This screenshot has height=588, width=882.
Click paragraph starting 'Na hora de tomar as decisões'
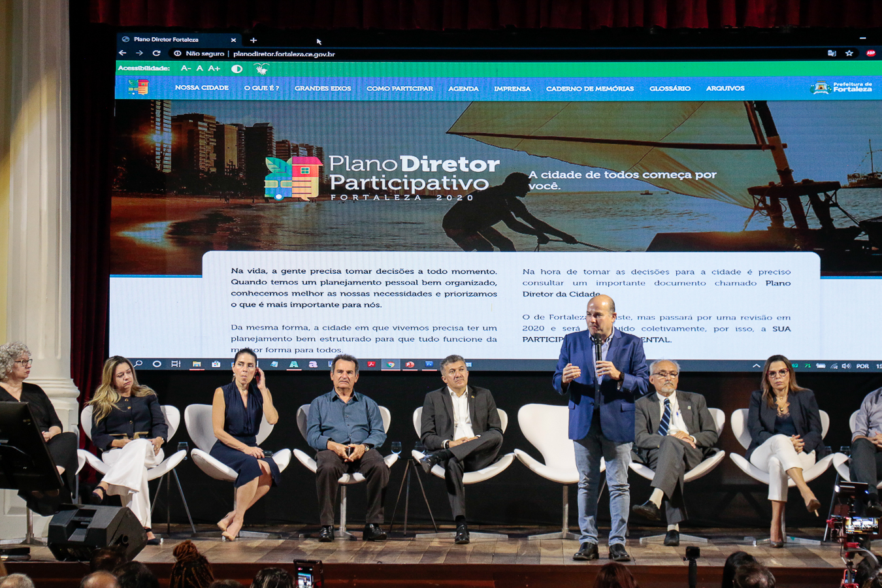(657, 283)
